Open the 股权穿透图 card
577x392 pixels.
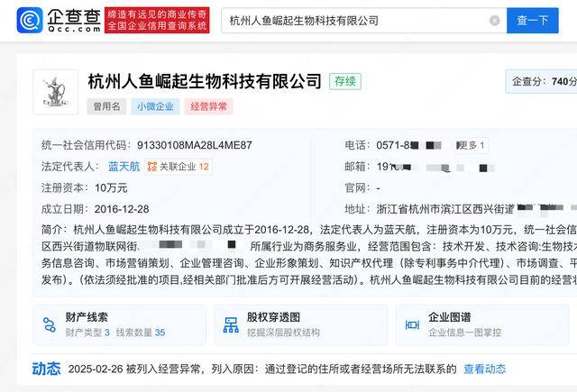[x=300, y=324]
